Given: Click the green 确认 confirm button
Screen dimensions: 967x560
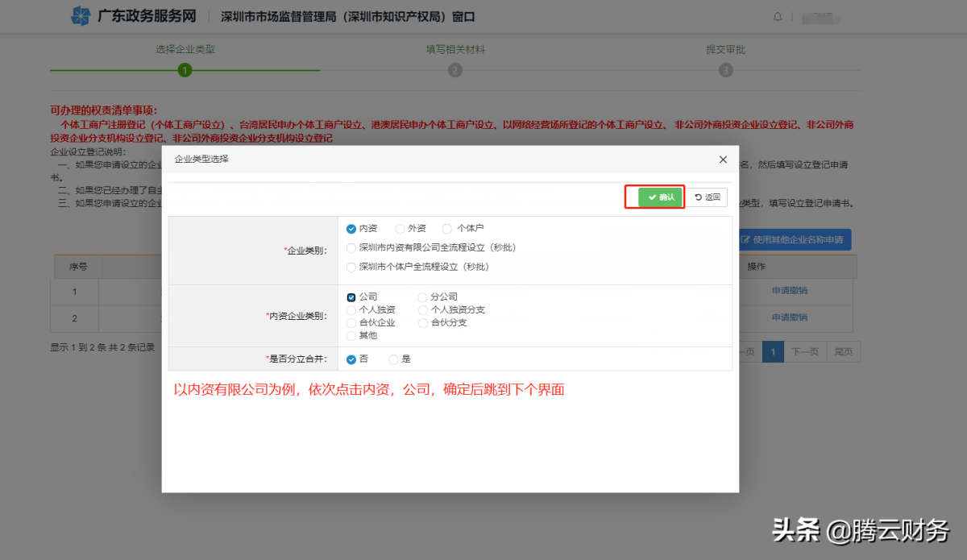Looking at the screenshot, I should click(x=660, y=197).
